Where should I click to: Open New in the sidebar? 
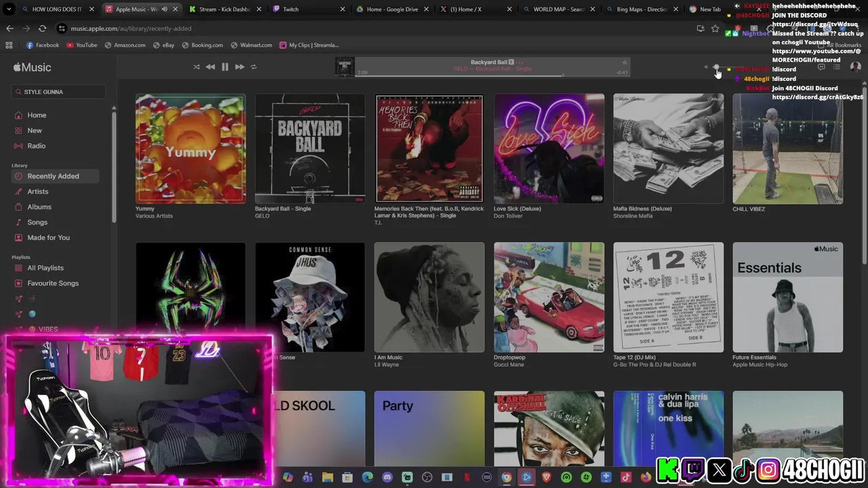(35, 131)
